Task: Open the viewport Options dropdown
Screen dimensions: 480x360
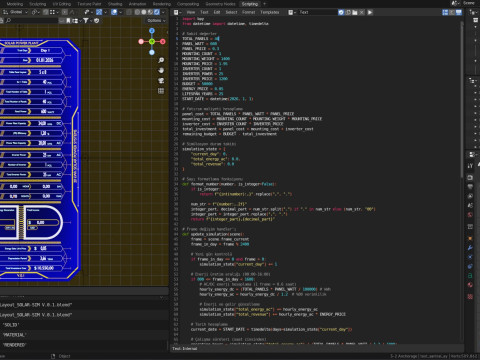Action: point(156,21)
